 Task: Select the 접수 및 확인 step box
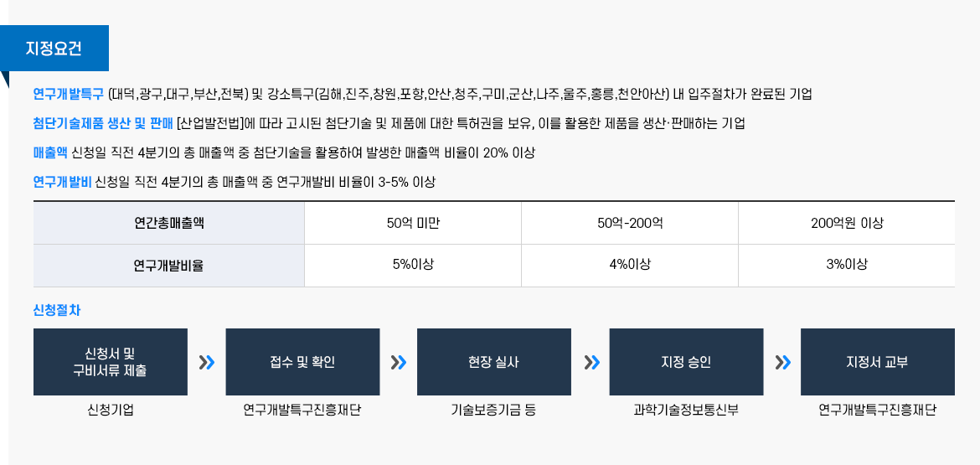click(302, 362)
